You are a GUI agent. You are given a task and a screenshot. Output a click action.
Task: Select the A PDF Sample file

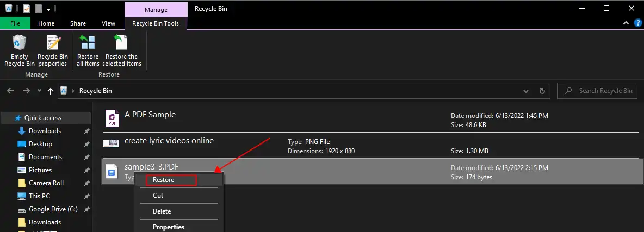click(x=150, y=115)
